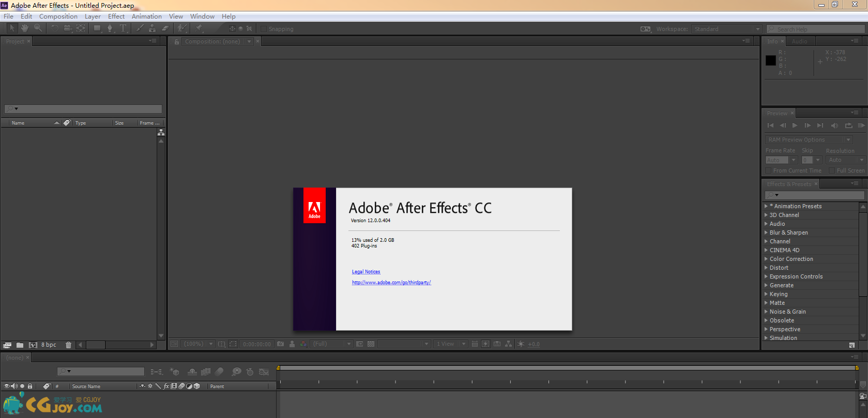Screen dimensions: 868x418
Task: Open the Layer menu
Action: [x=93, y=17]
